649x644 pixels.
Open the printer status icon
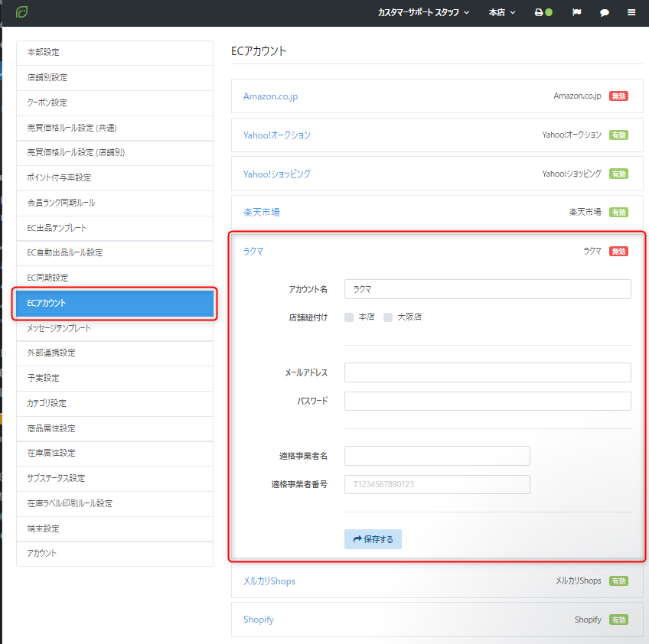coord(543,12)
